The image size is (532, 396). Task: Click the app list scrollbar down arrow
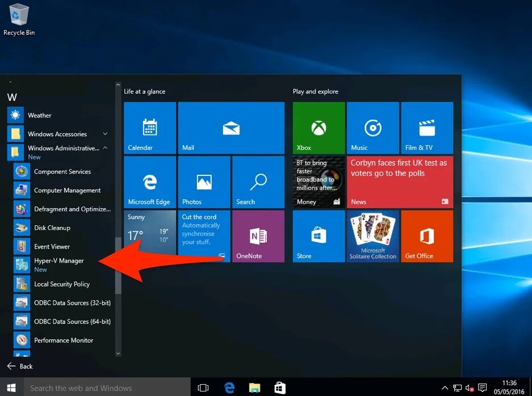pyautogui.click(x=118, y=353)
